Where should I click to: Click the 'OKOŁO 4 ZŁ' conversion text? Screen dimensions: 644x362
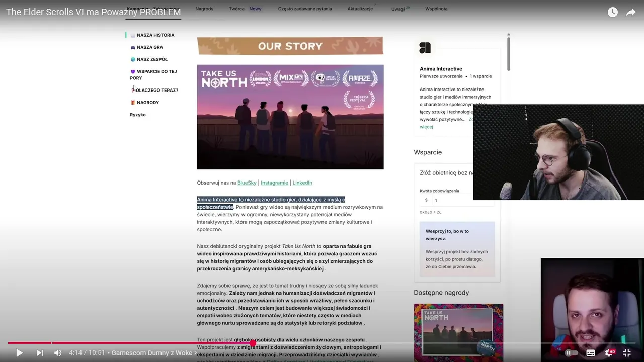430,212
